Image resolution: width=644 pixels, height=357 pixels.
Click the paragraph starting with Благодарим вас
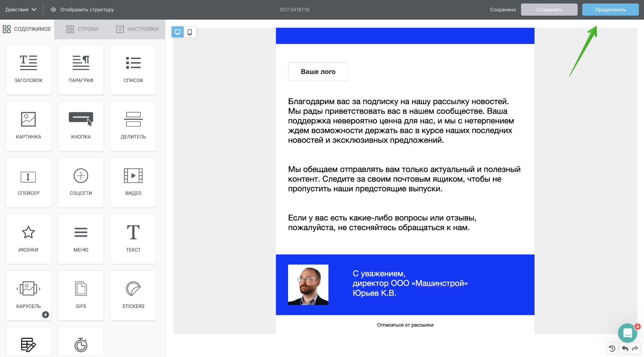click(x=401, y=121)
